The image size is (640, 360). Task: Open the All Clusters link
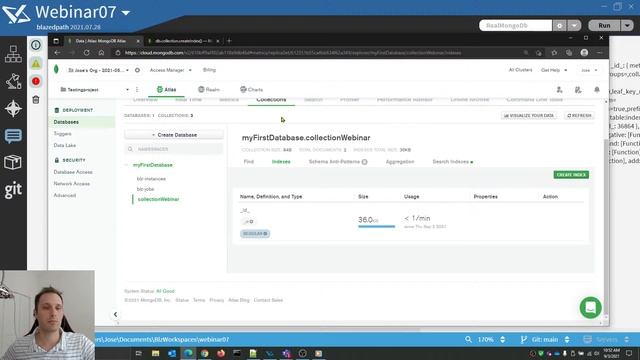click(520, 70)
